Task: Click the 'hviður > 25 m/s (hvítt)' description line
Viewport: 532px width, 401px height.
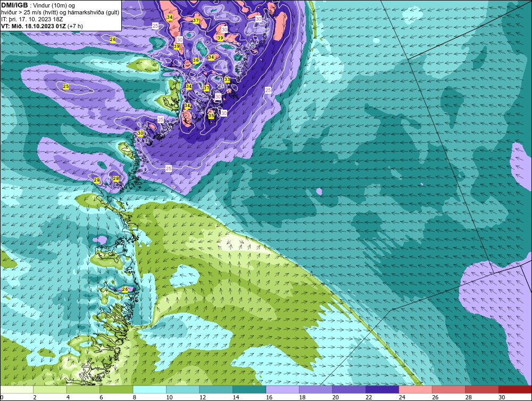Action: click(60, 13)
